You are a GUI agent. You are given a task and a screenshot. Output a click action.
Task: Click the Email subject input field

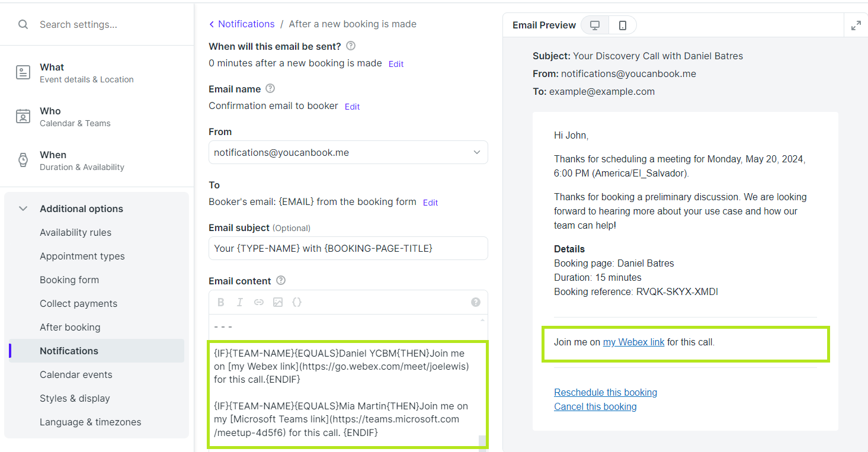click(x=348, y=248)
